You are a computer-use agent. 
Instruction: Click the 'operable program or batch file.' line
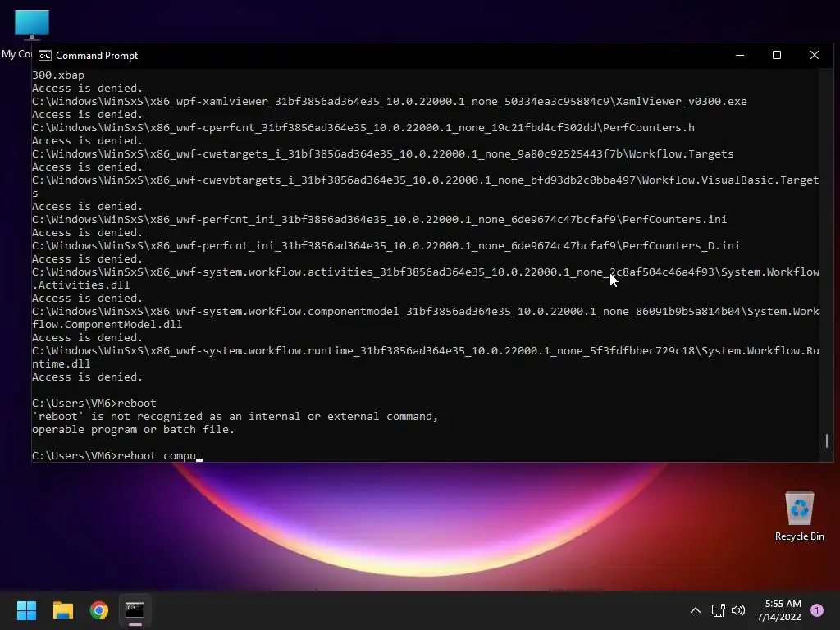(x=133, y=430)
